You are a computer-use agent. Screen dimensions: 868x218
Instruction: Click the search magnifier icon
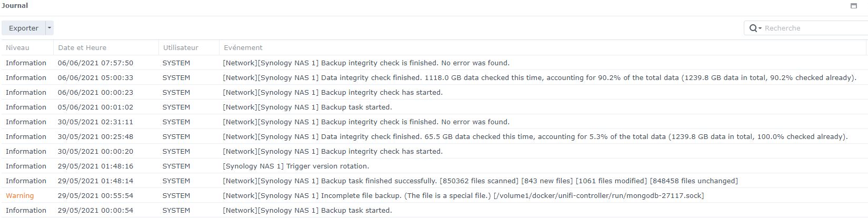click(x=753, y=28)
